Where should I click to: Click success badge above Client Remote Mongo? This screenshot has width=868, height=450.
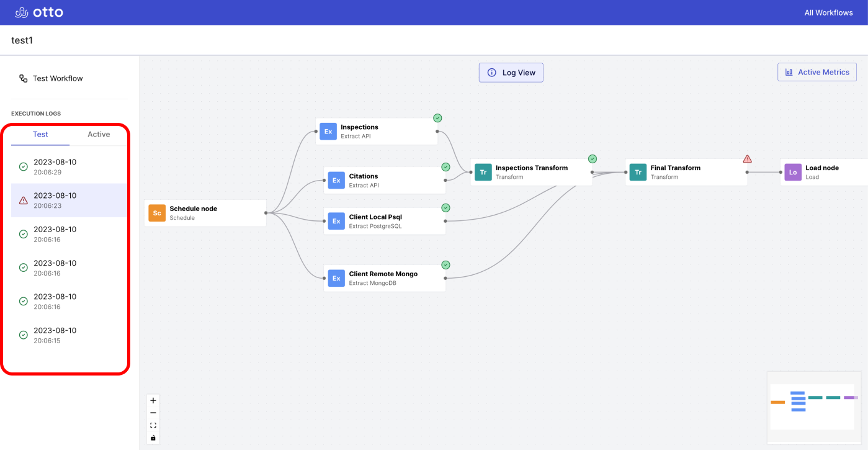[x=445, y=265]
